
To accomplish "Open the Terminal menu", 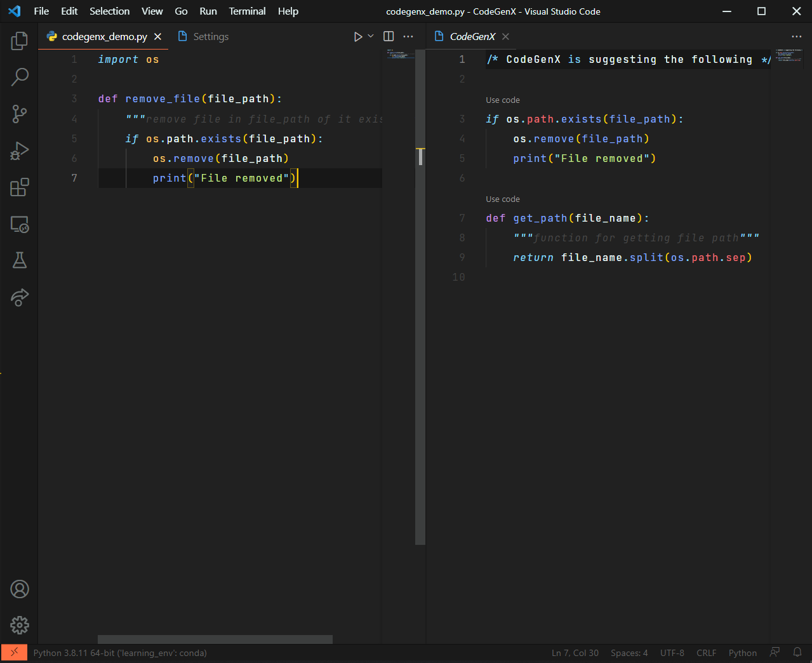I will point(247,11).
